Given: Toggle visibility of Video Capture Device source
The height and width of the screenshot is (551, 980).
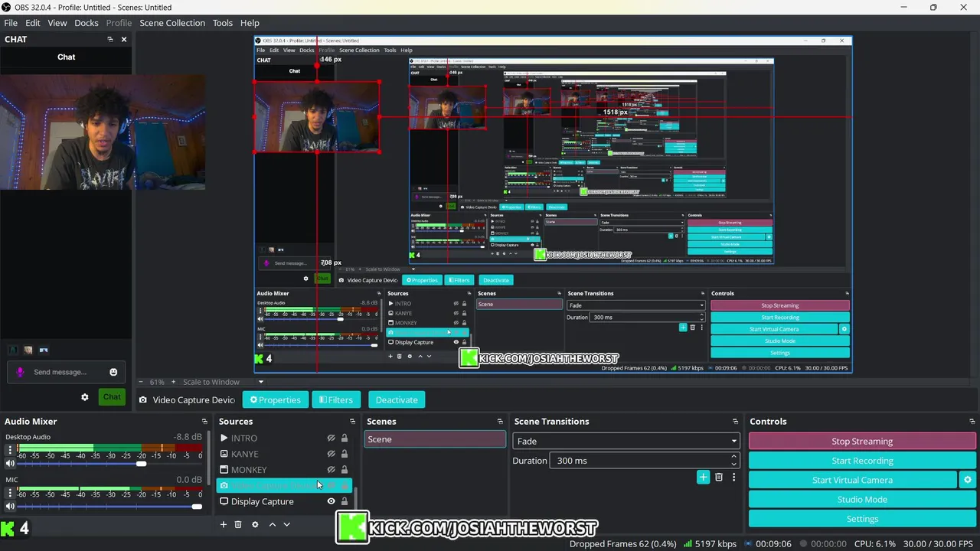Looking at the screenshot, I should tap(332, 485).
